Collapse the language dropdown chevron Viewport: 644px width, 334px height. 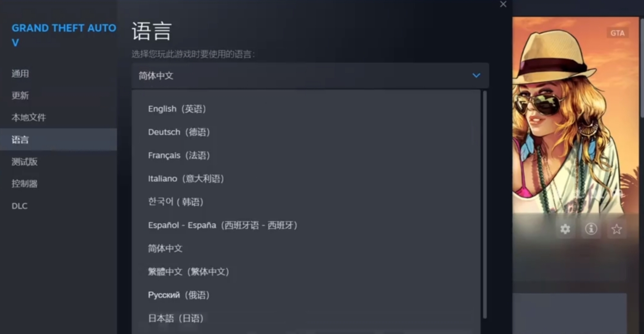pyautogui.click(x=476, y=76)
